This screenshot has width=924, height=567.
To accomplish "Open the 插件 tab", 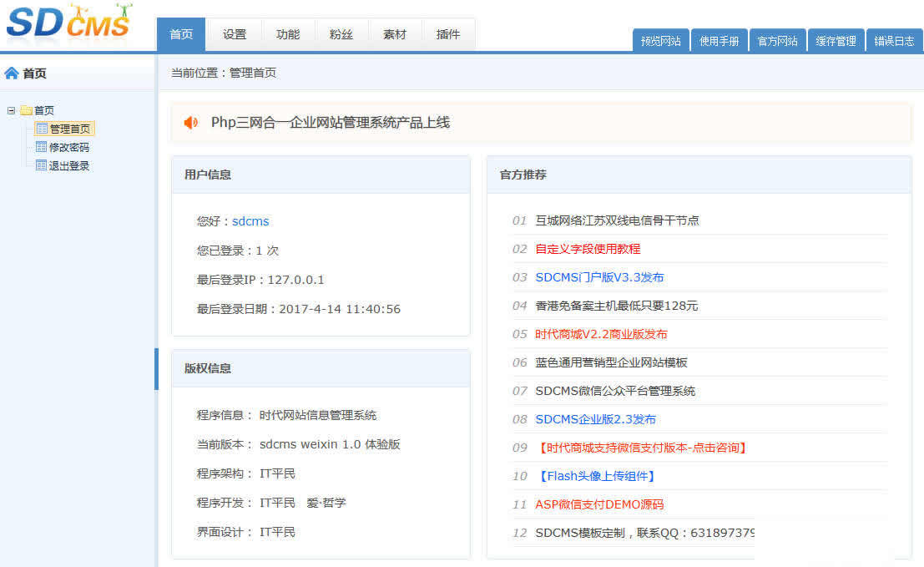I will coord(448,34).
